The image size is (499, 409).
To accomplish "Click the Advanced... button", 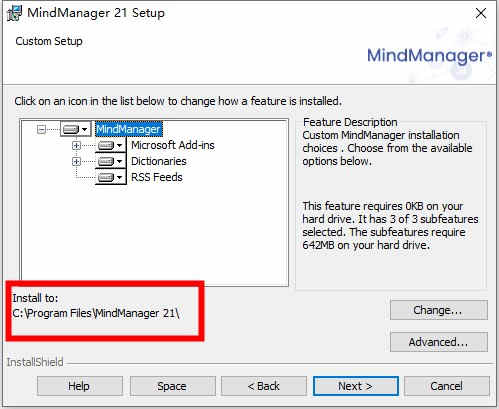I will [439, 342].
